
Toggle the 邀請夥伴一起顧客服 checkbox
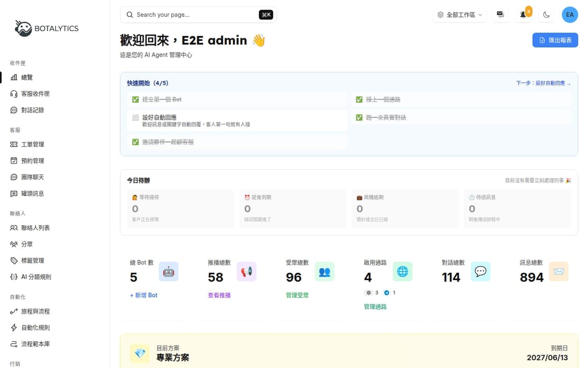[135, 142]
